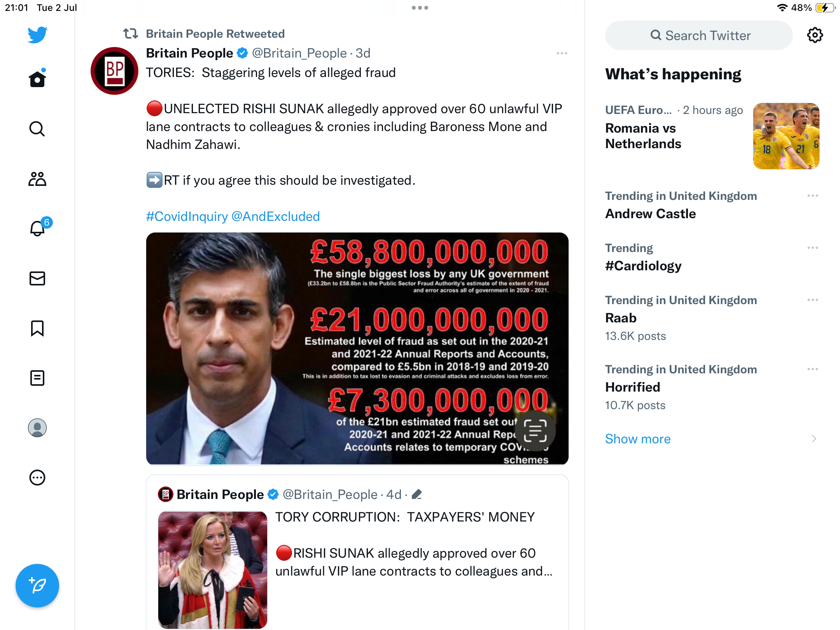Open the settings gear next to search

click(x=815, y=35)
